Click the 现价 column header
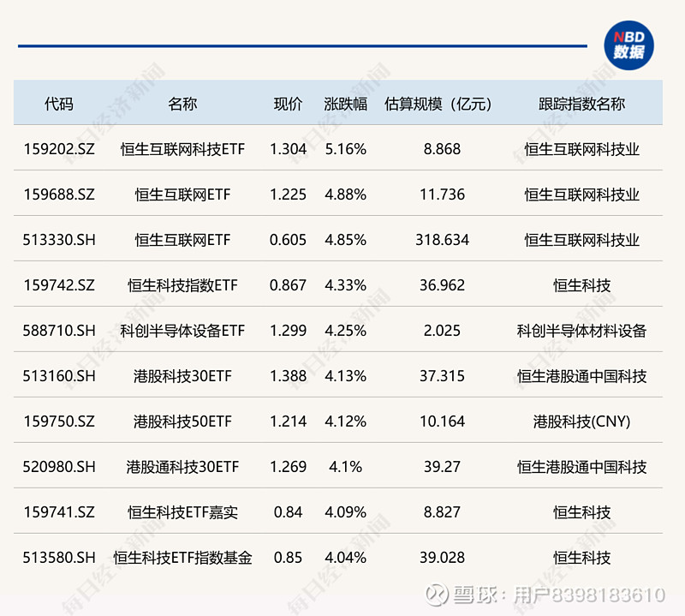685x616 pixels. pos(285,104)
